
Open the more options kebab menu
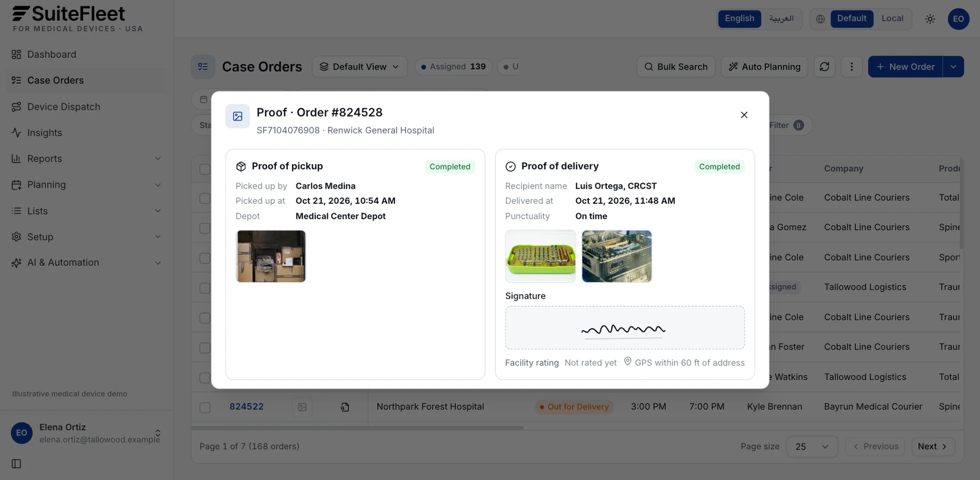pyautogui.click(x=851, y=67)
